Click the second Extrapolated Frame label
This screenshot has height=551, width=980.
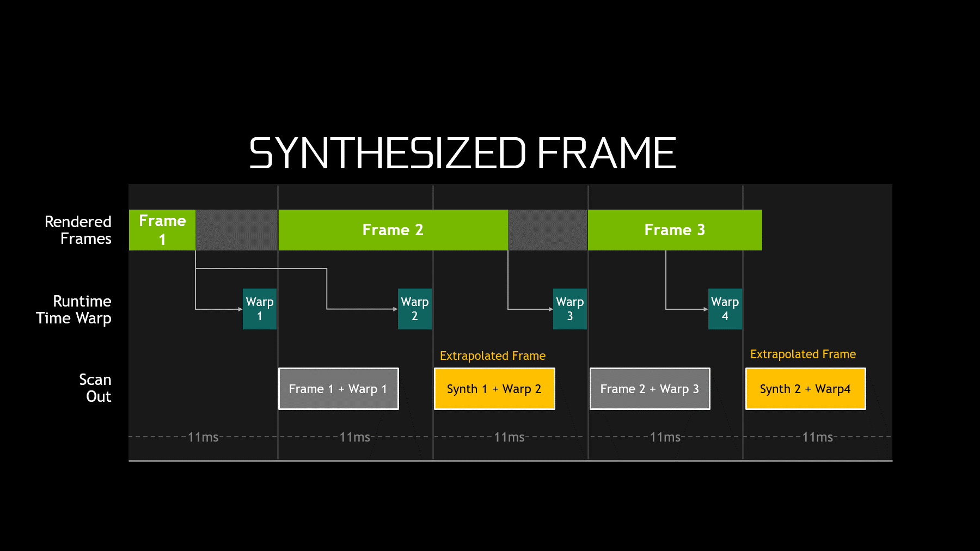pos(803,354)
